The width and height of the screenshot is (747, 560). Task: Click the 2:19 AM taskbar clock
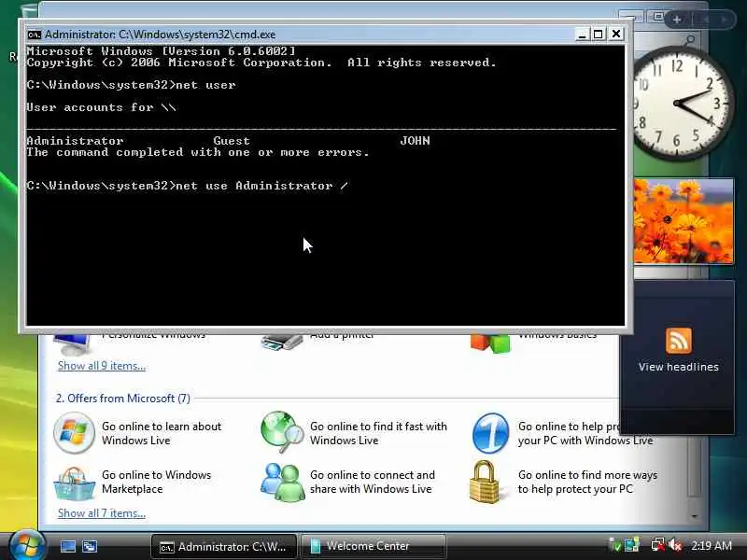[x=712, y=545]
